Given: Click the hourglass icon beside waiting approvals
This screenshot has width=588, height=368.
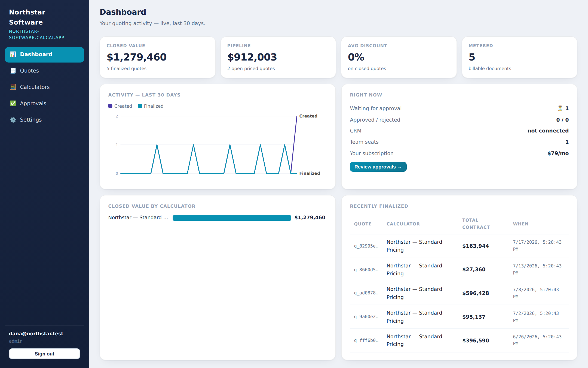Looking at the screenshot, I should [x=560, y=108].
